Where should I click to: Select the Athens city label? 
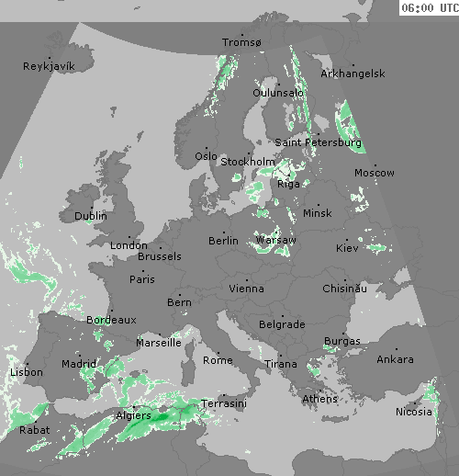click(319, 399)
